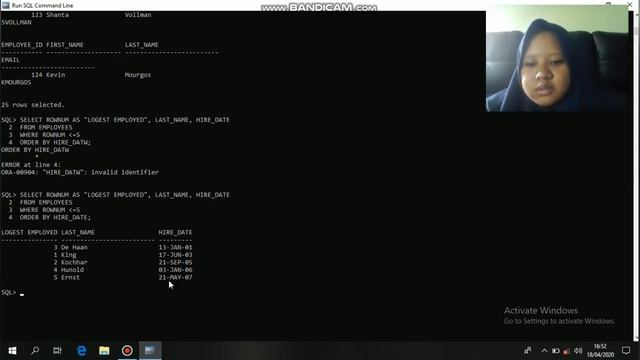Click the '123 Shanta' employee entry

50,15
